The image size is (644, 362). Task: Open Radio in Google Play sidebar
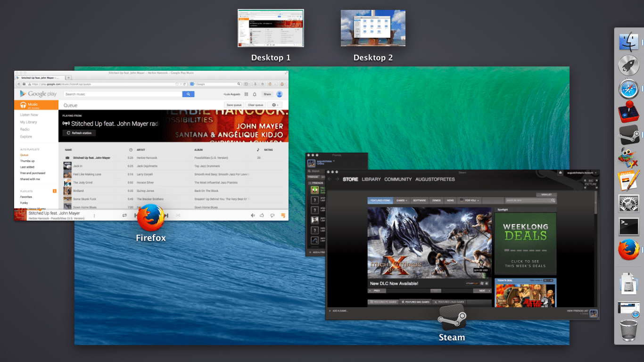pyautogui.click(x=25, y=129)
